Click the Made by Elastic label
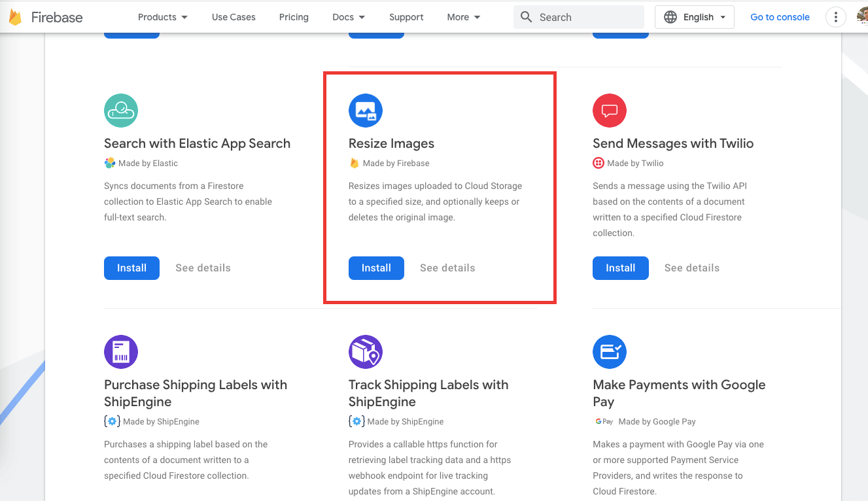Screen dimensions: 868x501 pos(148,164)
